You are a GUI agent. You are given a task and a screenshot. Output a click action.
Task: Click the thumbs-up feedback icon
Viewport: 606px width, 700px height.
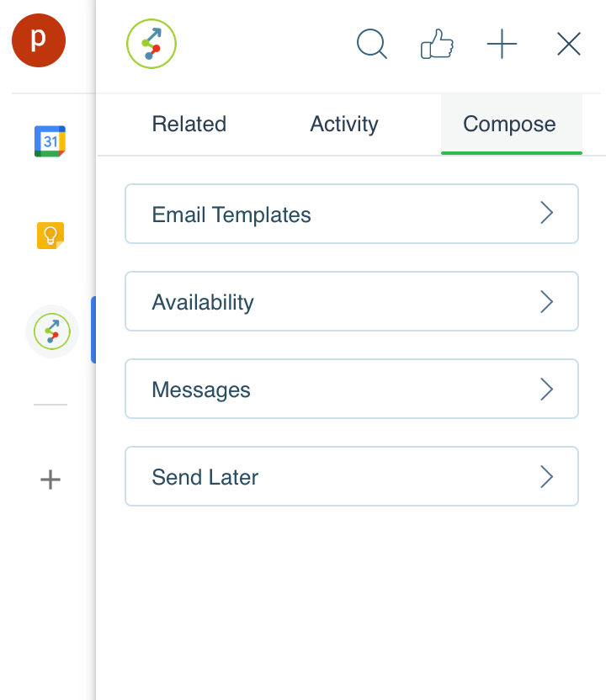click(x=437, y=44)
